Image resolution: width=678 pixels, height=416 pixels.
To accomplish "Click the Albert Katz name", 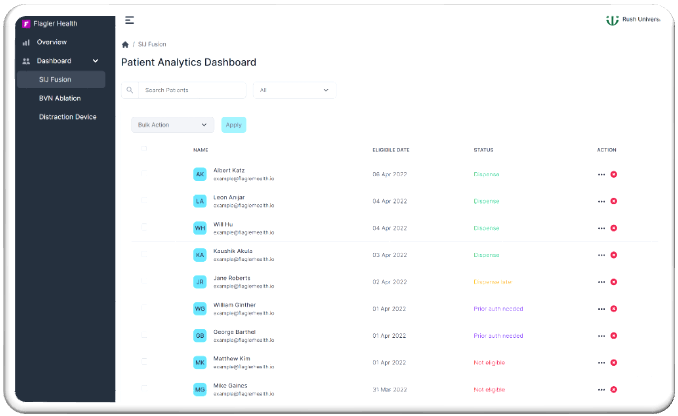I will pos(229,170).
